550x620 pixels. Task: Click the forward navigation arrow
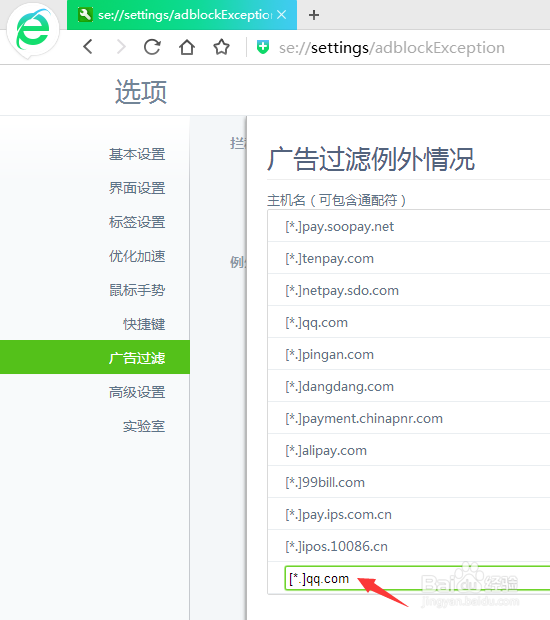(121, 47)
